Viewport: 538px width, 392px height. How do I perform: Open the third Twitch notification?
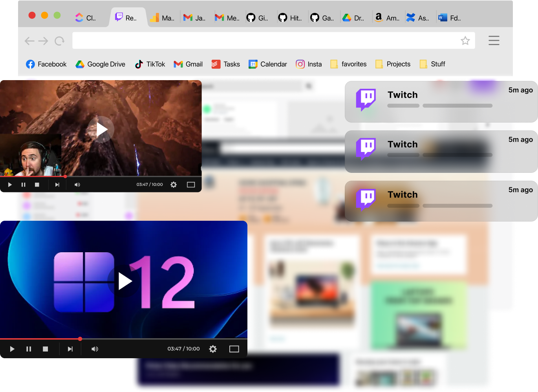tap(441, 201)
